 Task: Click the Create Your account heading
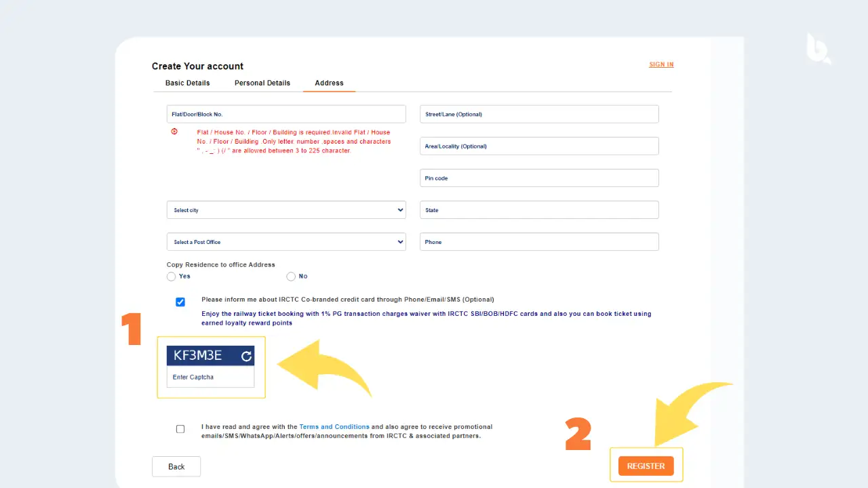point(197,66)
